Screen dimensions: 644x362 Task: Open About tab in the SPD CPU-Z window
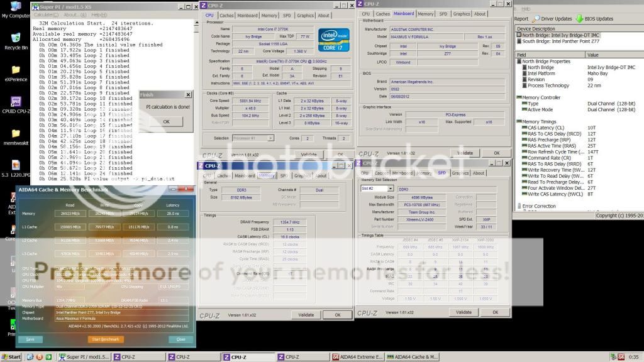(x=478, y=173)
